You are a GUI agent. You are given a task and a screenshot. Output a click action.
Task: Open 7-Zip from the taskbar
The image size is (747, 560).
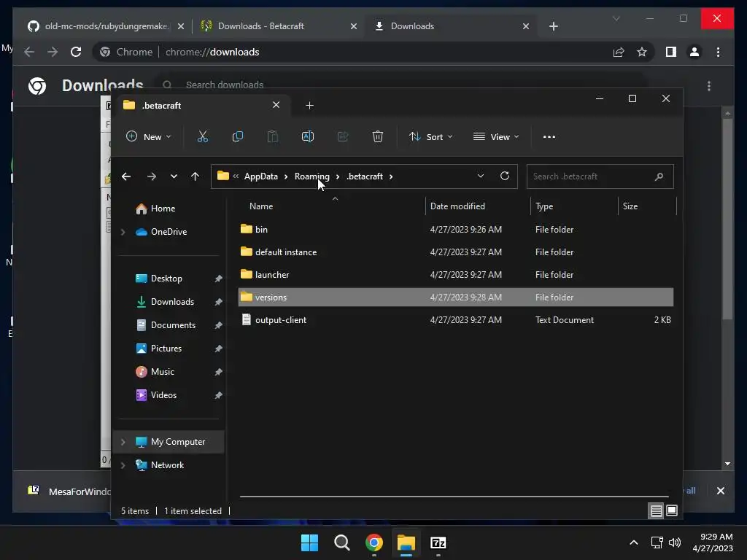click(438, 542)
